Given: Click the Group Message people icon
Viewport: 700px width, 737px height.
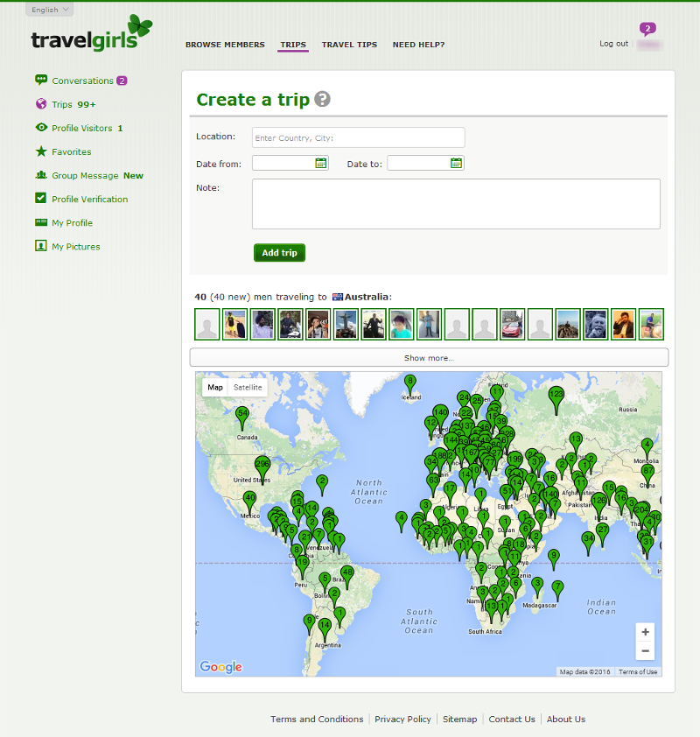Looking at the screenshot, I should tap(41, 175).
